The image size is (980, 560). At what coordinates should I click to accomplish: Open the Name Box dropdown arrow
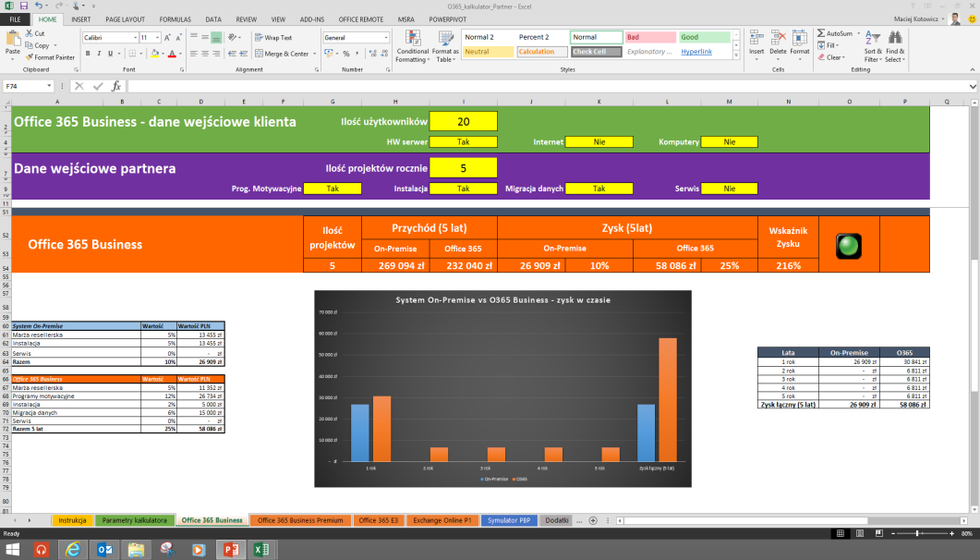point(49,86)
